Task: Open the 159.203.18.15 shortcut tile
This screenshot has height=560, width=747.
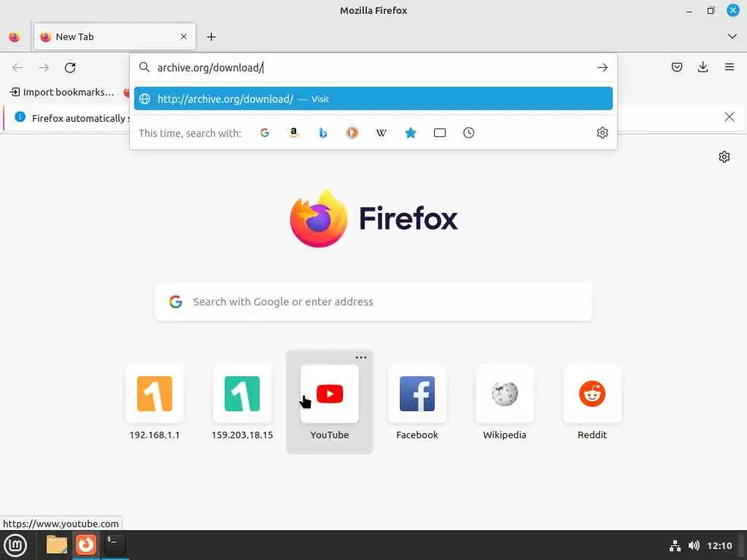Action: [242, 402]
